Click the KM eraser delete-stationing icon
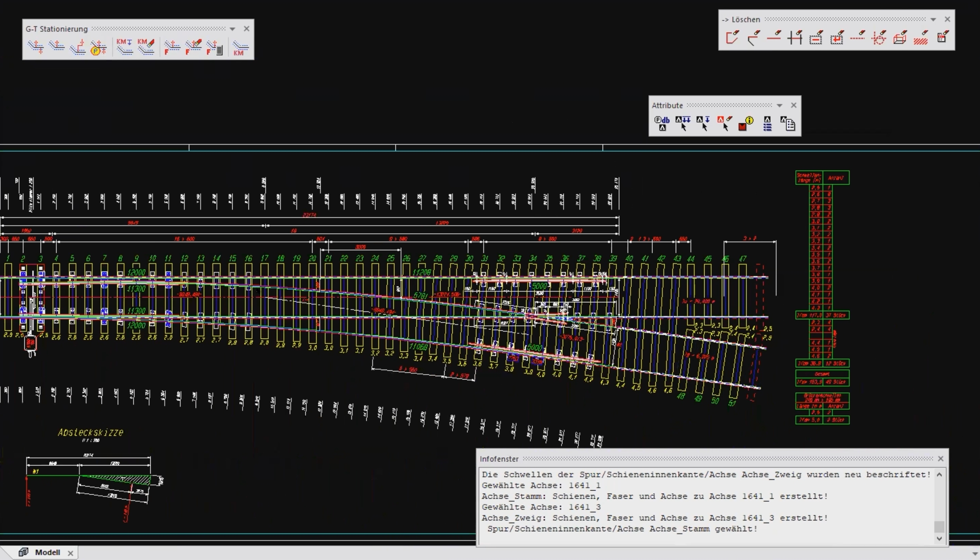The image size is (980, 560). coord(146,47)
